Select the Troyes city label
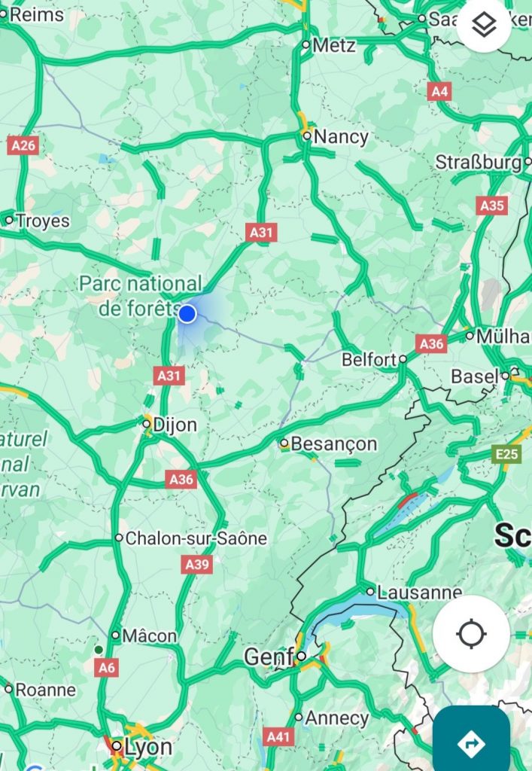 43,221
